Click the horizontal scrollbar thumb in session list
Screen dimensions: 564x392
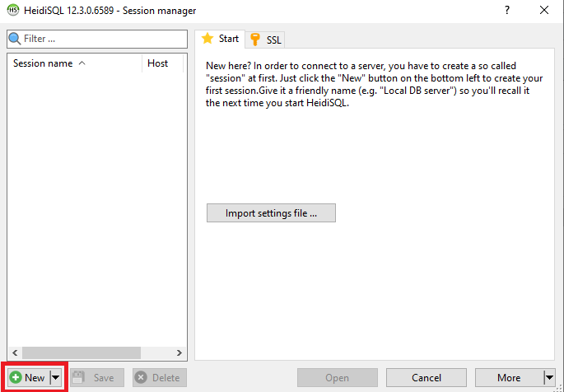tap(82, 352)
